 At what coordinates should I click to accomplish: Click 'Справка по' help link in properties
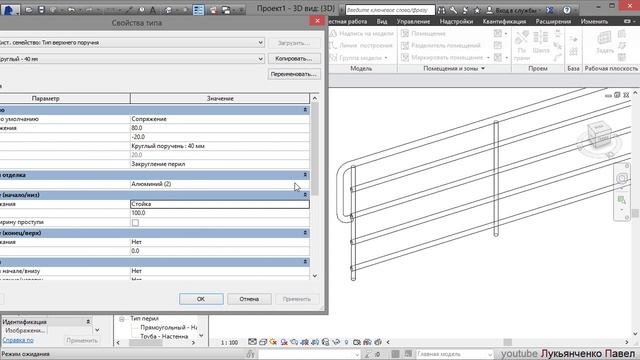18,340
